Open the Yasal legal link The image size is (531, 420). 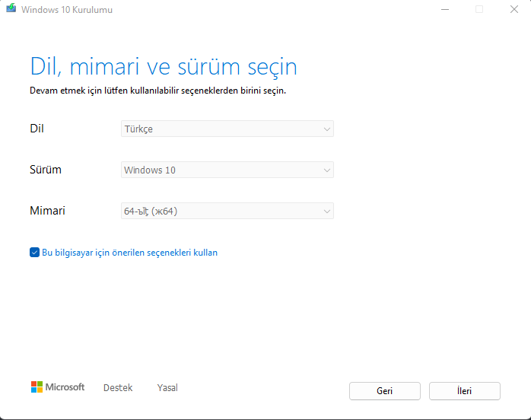[167, 387]
